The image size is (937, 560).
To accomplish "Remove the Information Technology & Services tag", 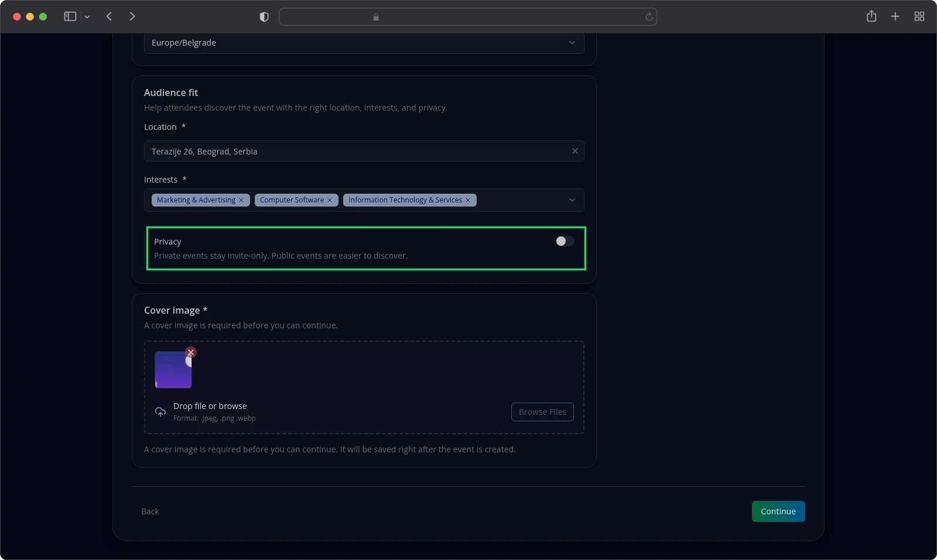I will (468, 200).
